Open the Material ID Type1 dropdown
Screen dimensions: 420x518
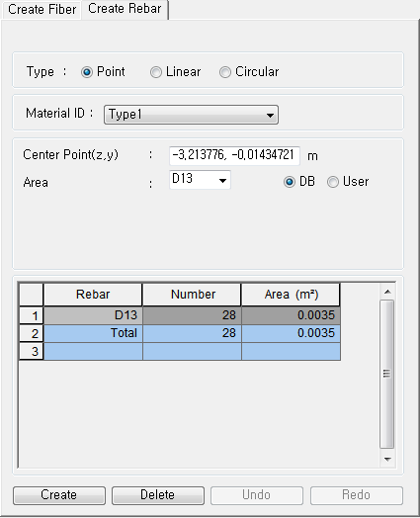point(191,115)
